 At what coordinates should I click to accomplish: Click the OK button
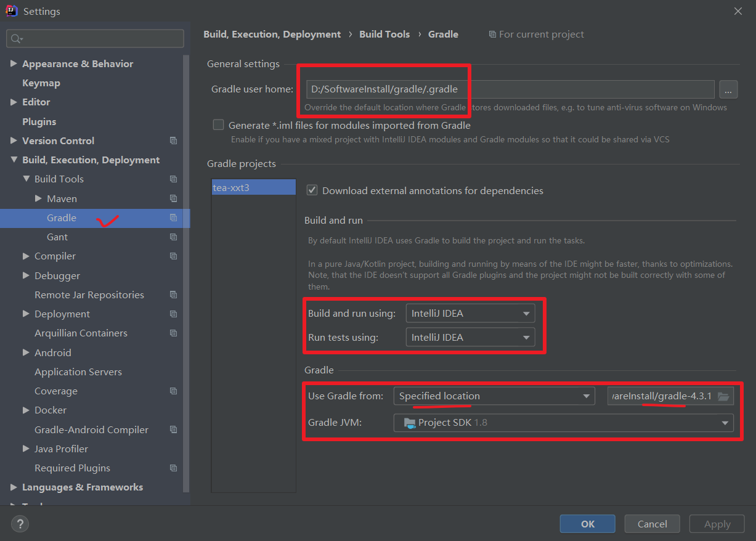click(x=588, y=524)
